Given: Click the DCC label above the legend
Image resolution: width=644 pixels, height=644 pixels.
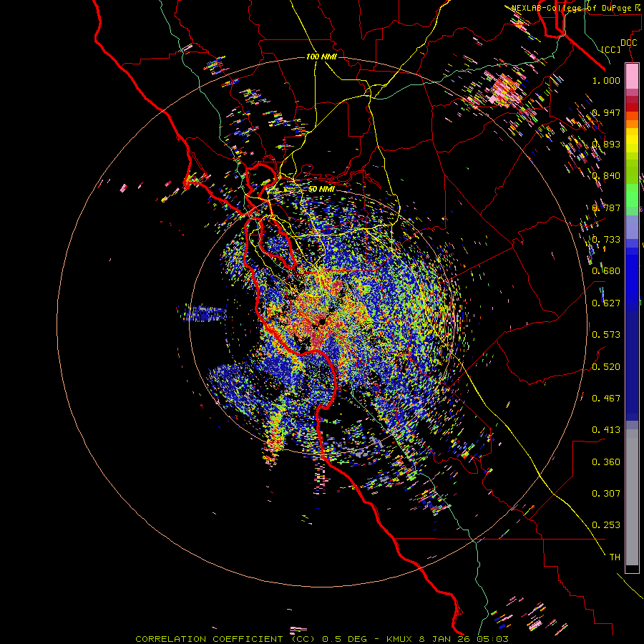Looking at the screenshot, I should coord(628,43).
